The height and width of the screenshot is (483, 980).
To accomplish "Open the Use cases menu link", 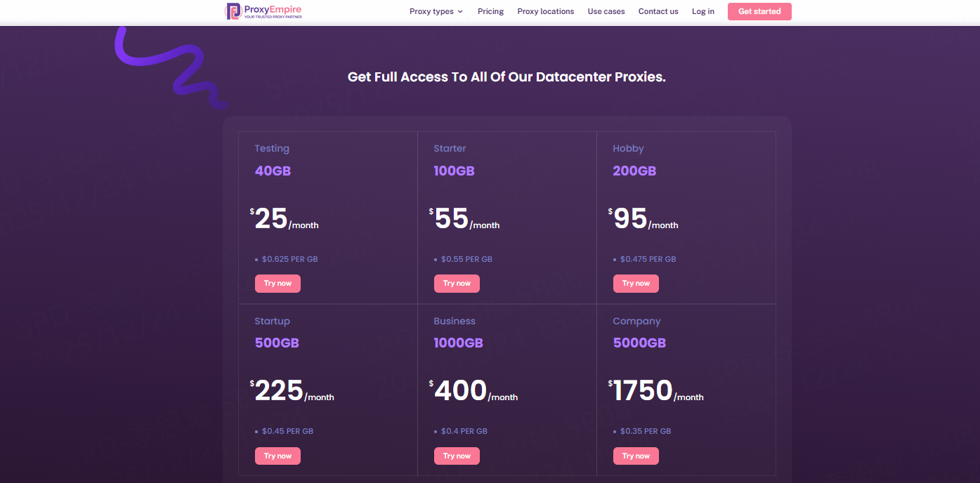I will click(x=606, y=11).
